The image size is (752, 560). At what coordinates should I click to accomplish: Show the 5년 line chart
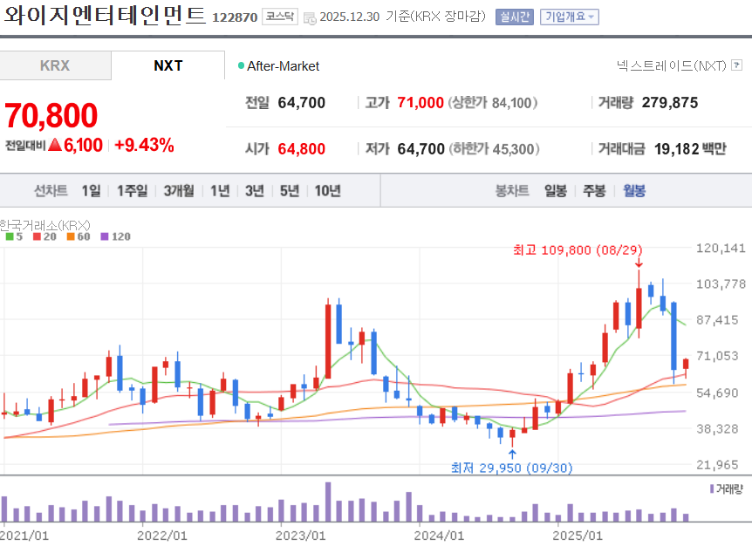tap(289, 191)
